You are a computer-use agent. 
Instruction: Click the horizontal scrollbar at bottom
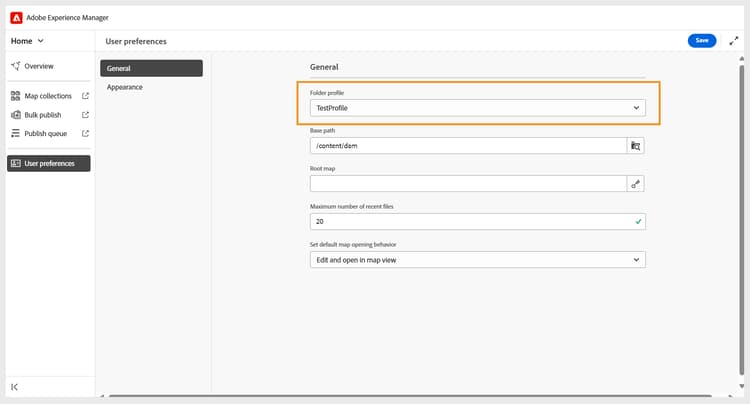400,396
